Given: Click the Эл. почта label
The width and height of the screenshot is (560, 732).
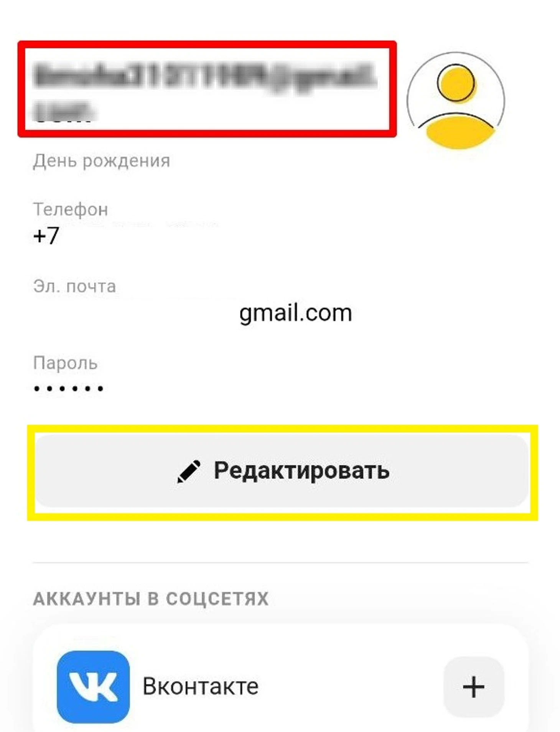Looking at the screenshot, I should click(74, 286).
